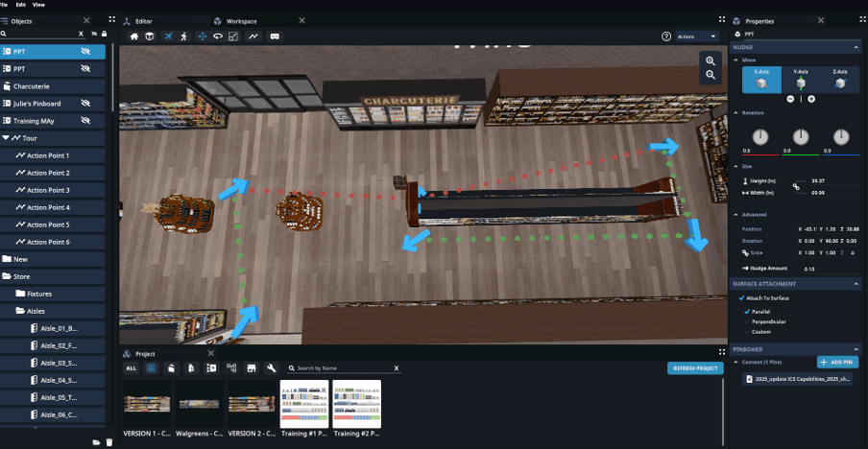Toggle visibility of Training MAy object
Screen dimensions: 868x449
84,121
